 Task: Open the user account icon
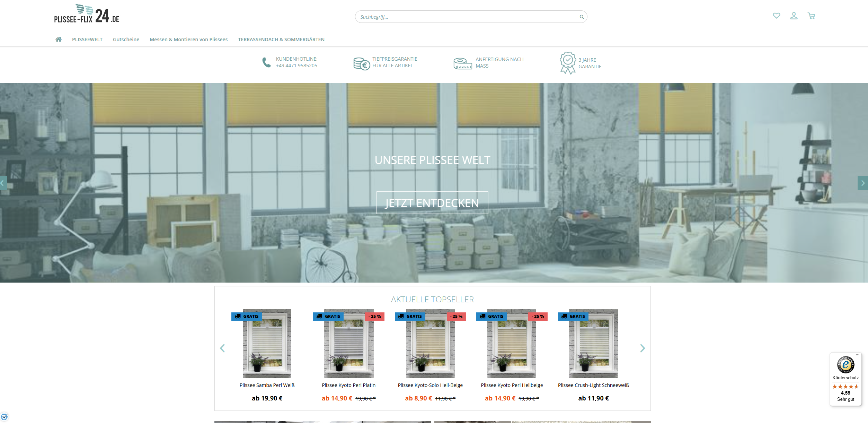point(794,16)
